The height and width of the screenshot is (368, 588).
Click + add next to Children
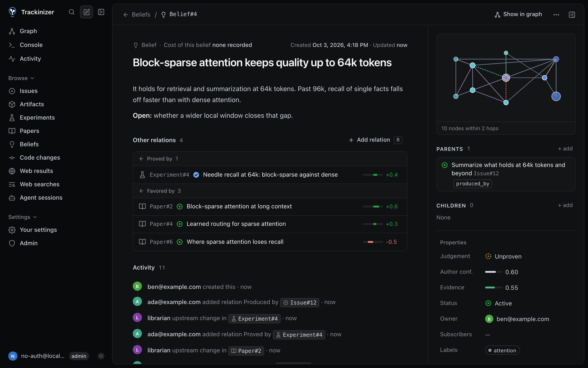(565, 205)
